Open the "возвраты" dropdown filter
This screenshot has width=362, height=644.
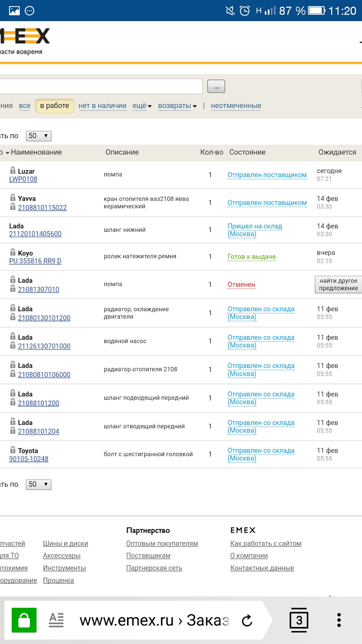(177, 106)
